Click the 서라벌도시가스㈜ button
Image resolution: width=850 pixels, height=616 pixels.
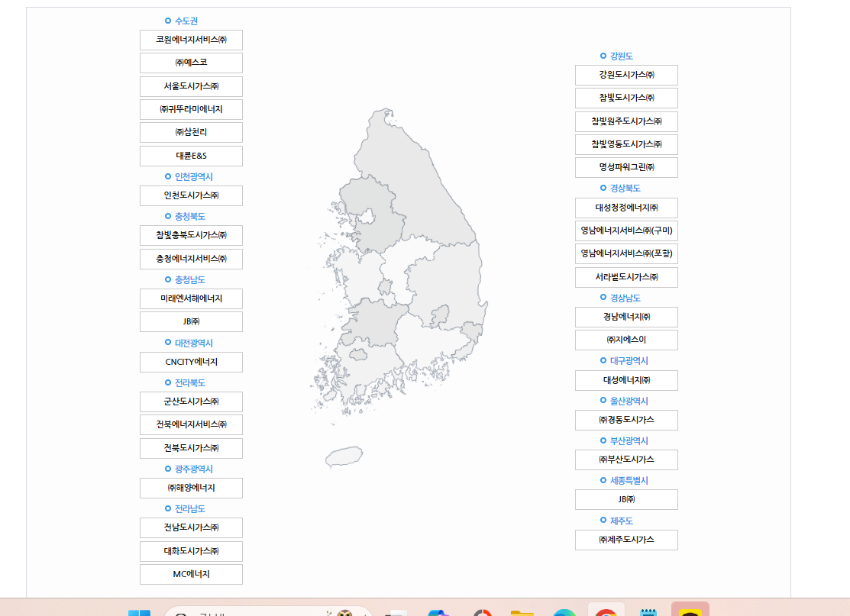tap(626, 277)
